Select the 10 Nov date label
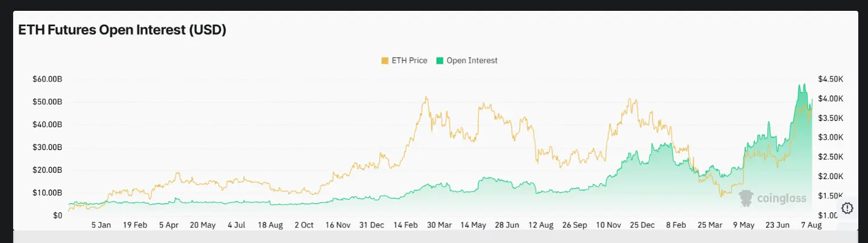This screenshot has height=243, width=868. coord(609,225)
